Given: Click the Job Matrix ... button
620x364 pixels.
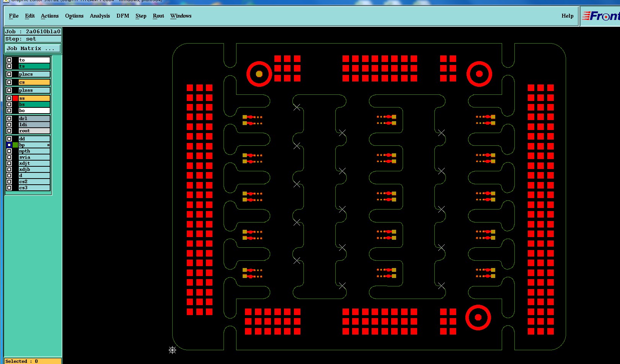Looking at the screenshot, I should 33,49.
